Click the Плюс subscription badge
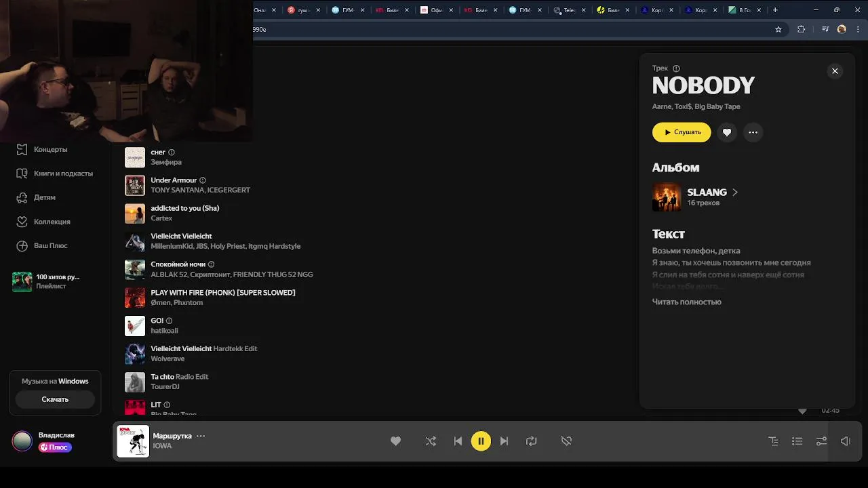The width and height of the screenshot is (868, 488). coord(55,447)
